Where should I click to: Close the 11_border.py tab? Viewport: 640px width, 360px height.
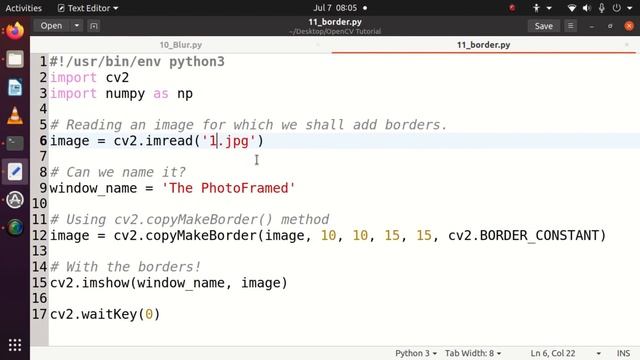[627, 45]
